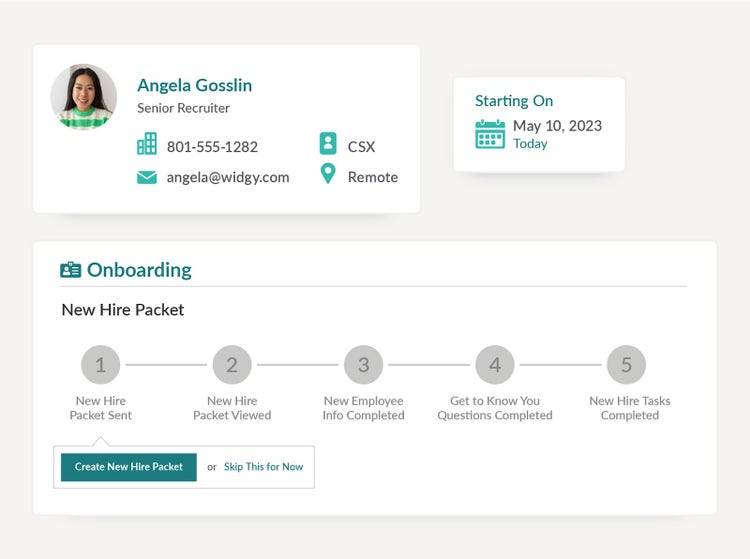Click Angela Gosslin's profile photo
The image size is (750, 559).
click(84, 97)
